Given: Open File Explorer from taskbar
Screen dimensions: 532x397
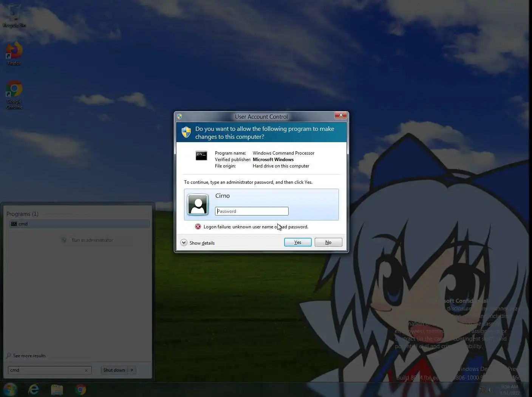Looking at the screenshot, I should (x=57, y=389).
